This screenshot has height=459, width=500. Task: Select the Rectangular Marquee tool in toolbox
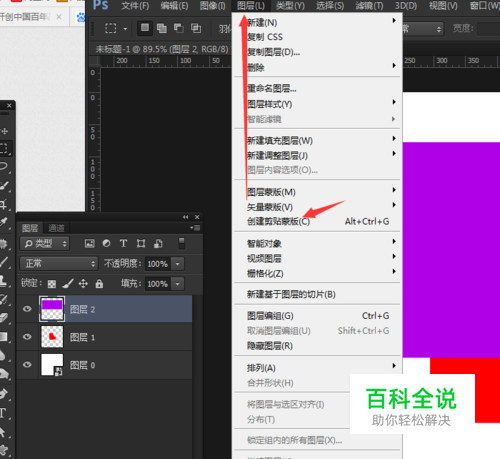pos(4,148)
